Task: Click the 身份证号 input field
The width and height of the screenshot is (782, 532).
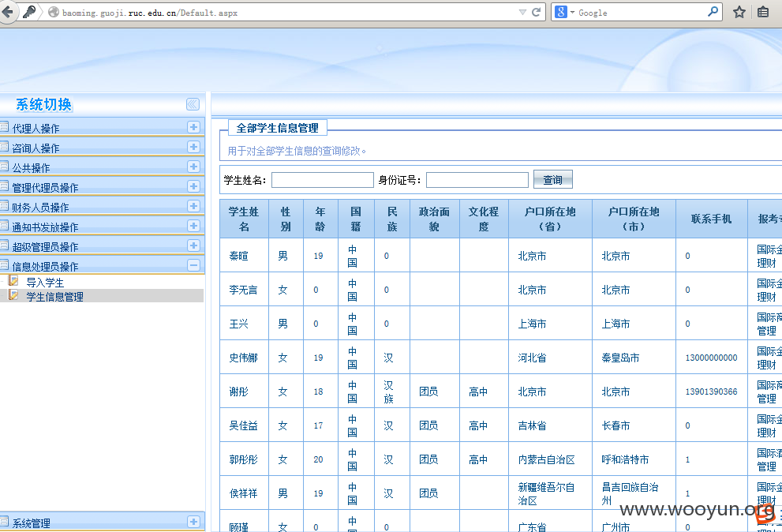Action: click(x=477, y=180)
